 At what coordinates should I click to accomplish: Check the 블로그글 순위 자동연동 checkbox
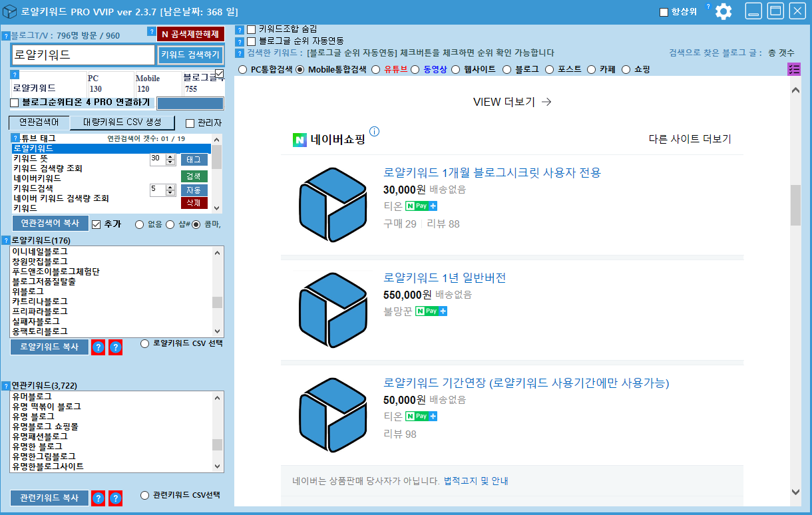251,41
